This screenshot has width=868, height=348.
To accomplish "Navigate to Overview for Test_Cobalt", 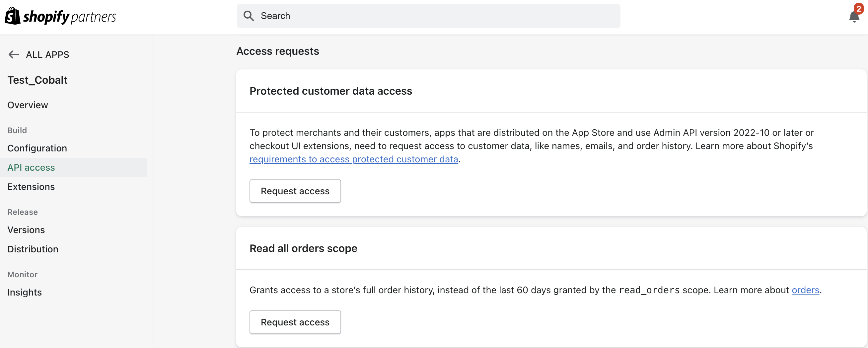I will click(x=27, y=105).
